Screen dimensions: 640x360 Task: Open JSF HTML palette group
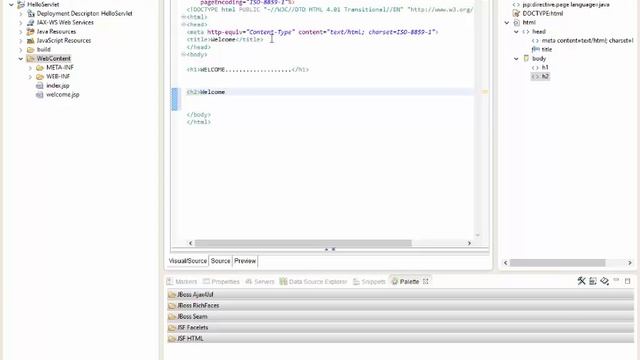pyautogui.click(x=400, y=338)
